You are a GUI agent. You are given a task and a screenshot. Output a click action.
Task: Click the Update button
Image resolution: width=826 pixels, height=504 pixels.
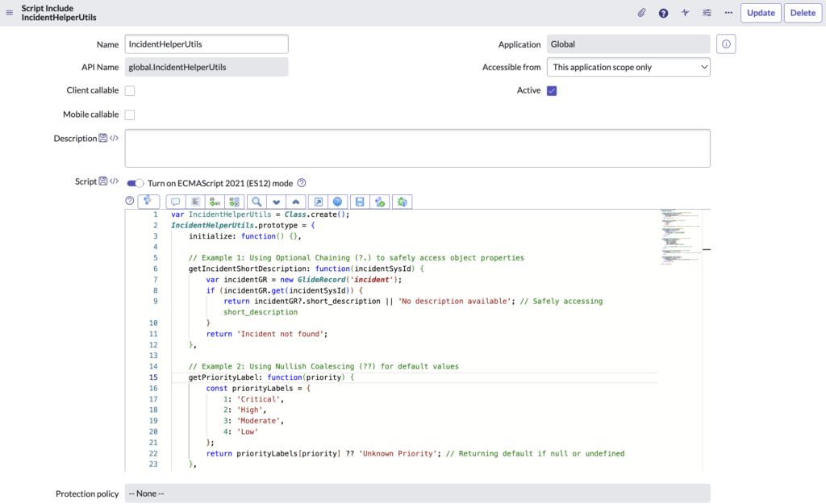point(761,13)
